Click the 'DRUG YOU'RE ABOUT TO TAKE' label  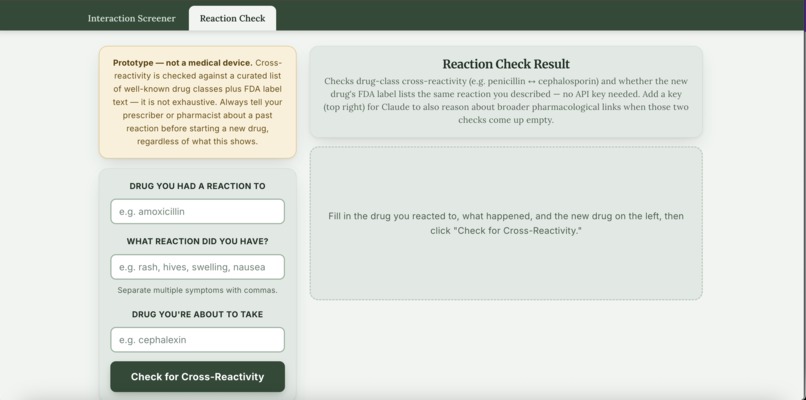point(197,314)
